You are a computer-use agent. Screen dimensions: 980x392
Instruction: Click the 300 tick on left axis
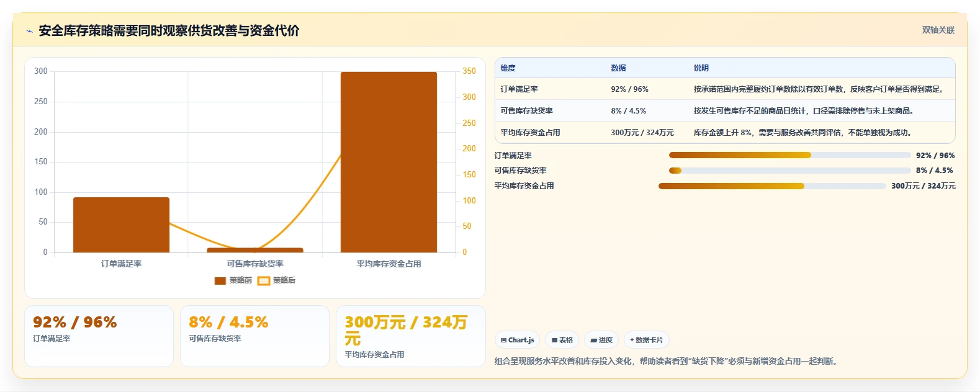[41, 71]
